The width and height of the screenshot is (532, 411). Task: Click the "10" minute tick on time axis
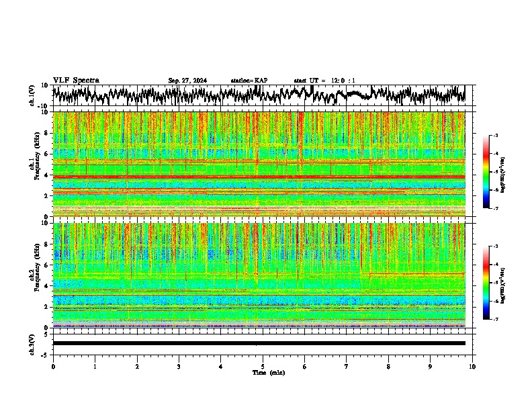(x=472, y=367)
